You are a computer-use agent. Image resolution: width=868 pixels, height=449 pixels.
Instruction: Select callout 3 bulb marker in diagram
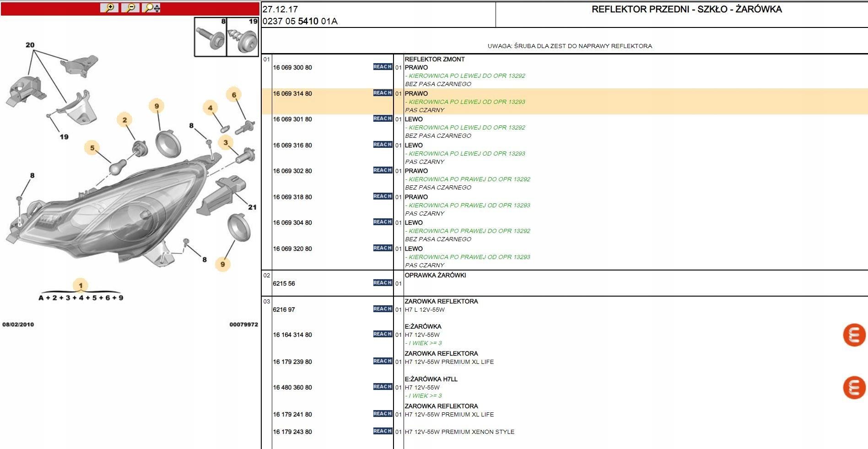click(226, 143)
